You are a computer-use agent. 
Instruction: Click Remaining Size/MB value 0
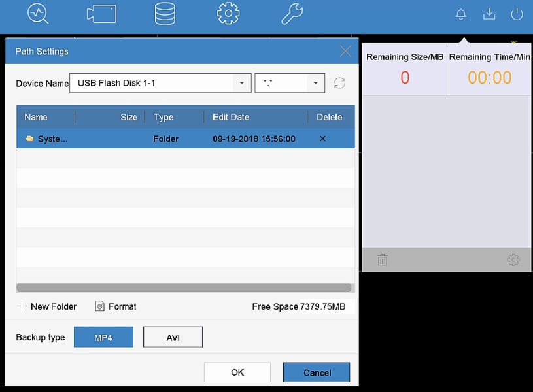405,78
